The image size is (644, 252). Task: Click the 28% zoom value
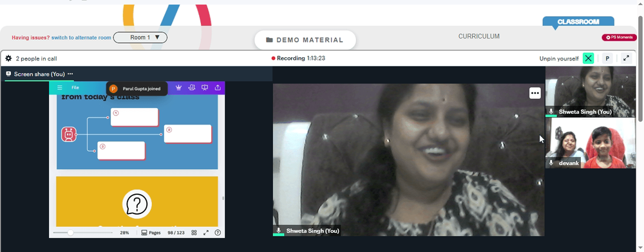(124, 233)
